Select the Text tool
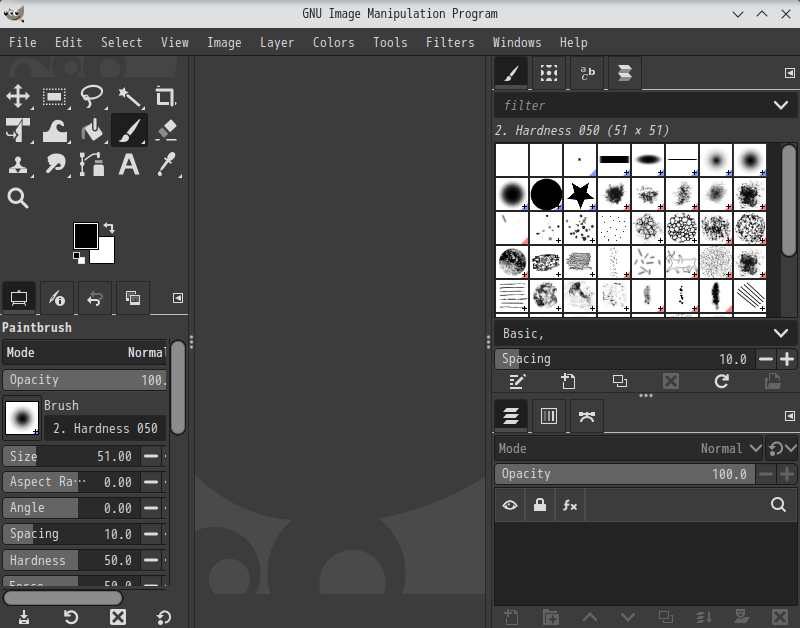 tap(129, 164)
